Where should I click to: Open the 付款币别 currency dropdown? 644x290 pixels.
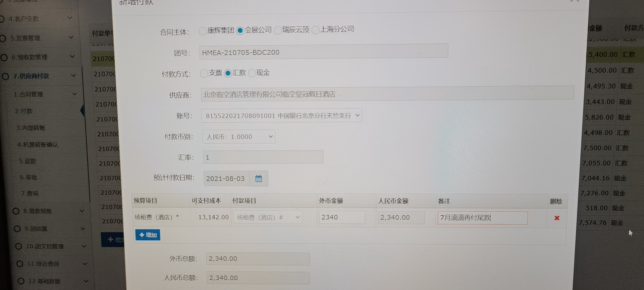tap(238, 137)
